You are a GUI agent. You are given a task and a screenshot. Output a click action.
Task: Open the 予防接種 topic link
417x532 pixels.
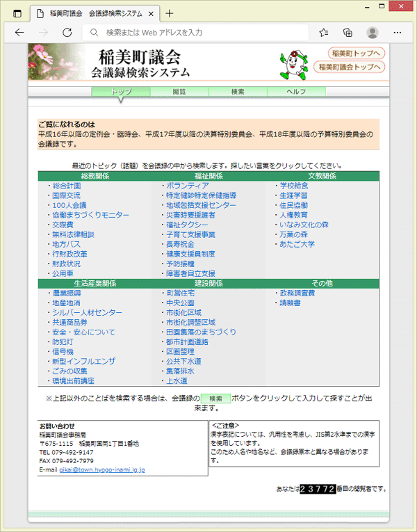pos(180,264)
